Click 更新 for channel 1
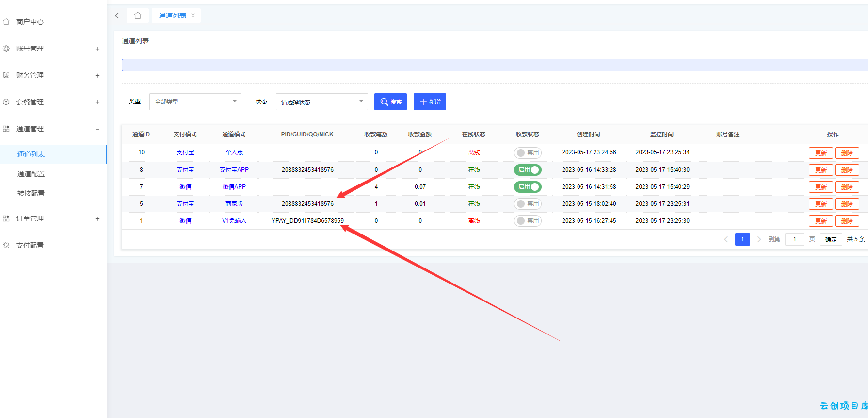Image resolution: width=868 pixels, height=418 pixels. point(821,221)
